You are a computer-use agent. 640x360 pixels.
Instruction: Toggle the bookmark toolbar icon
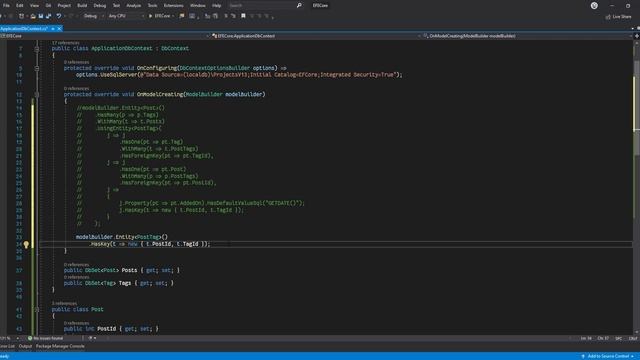coord(243,16)
